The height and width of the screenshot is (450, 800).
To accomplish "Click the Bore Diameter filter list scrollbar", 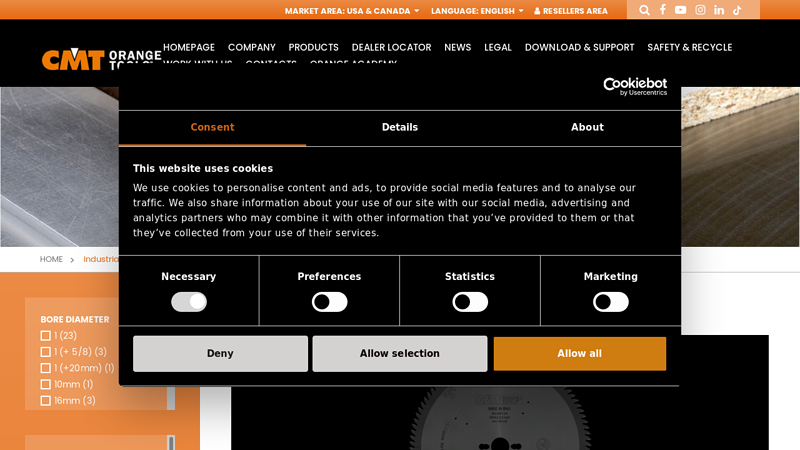I will tap(171, 397).
